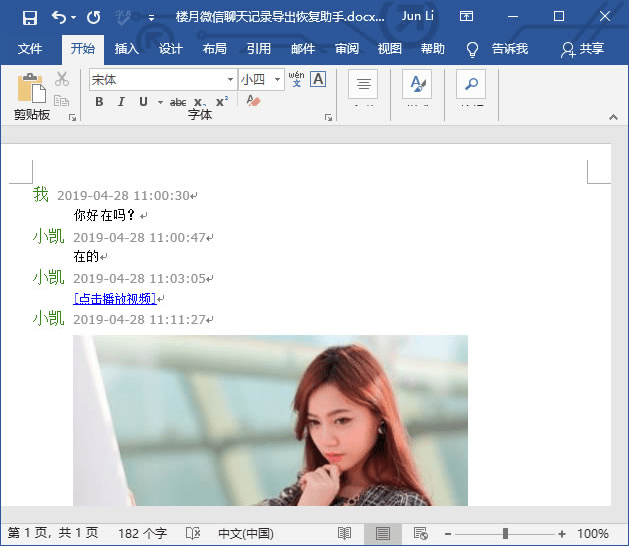The image size is (629, 546).
Task: Click the 共享 share button
Action: (x=583, y=49)
